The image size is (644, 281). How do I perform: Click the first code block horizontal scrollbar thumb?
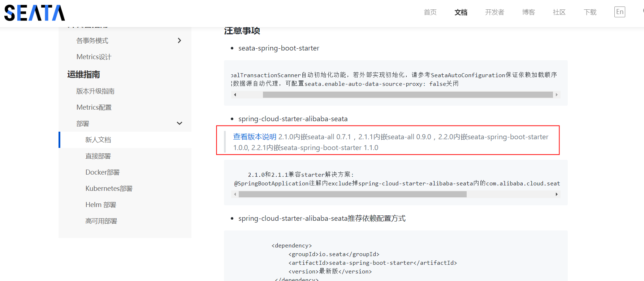(x=408, y=95)
